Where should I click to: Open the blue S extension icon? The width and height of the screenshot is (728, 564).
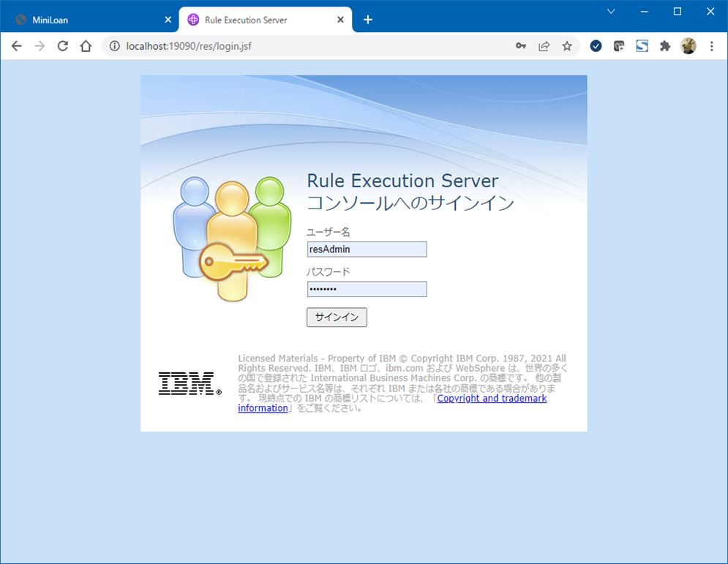coord(642,46)
